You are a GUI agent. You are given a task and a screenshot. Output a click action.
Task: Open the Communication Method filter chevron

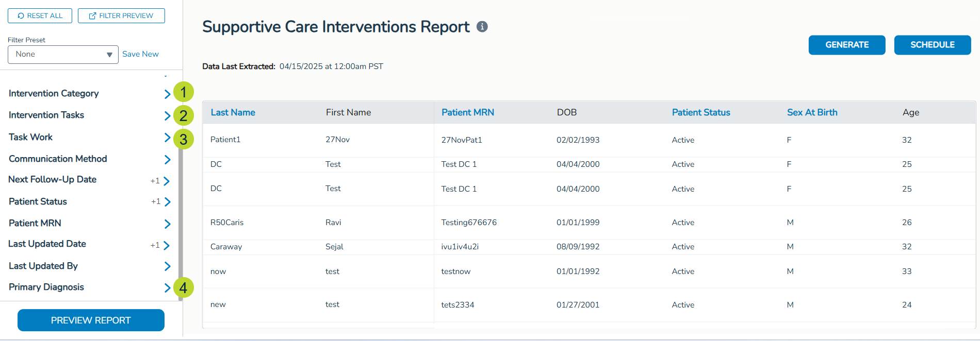[x=167, y=159]
